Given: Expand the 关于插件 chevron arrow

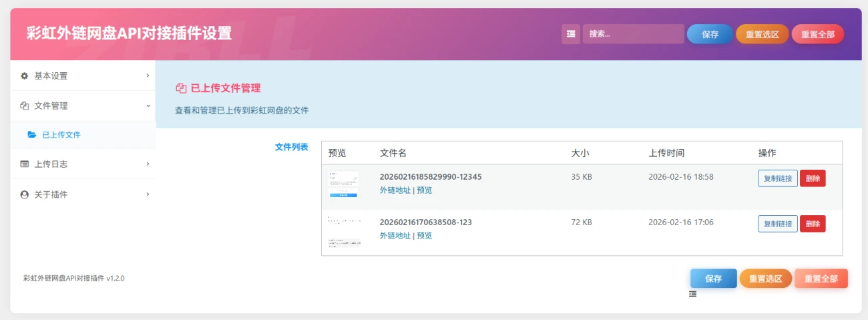Looking at the screenshot, I should pyautogui.click(x=148, y=194).
